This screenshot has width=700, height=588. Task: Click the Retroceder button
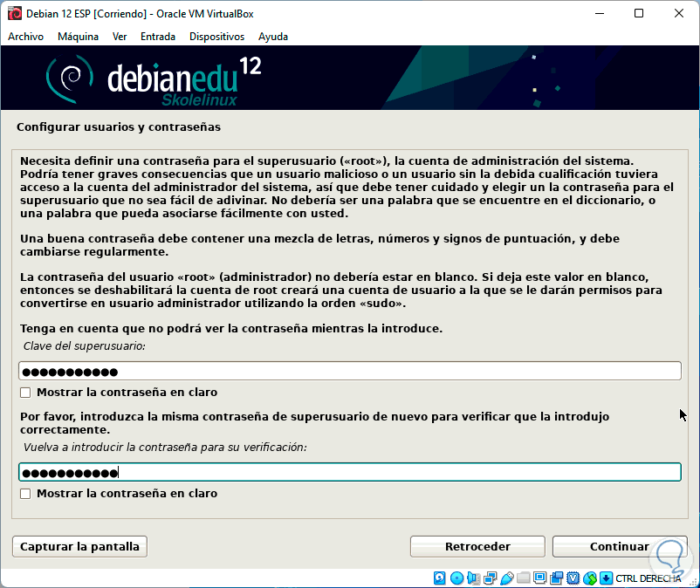click(x=477, y=546)
